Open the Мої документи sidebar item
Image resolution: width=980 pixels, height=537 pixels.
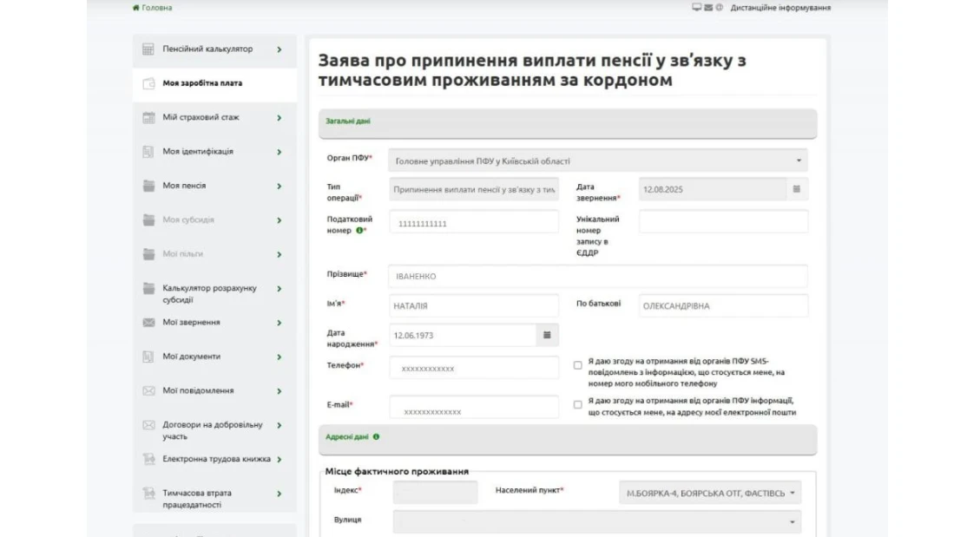(x=192, y=357)
